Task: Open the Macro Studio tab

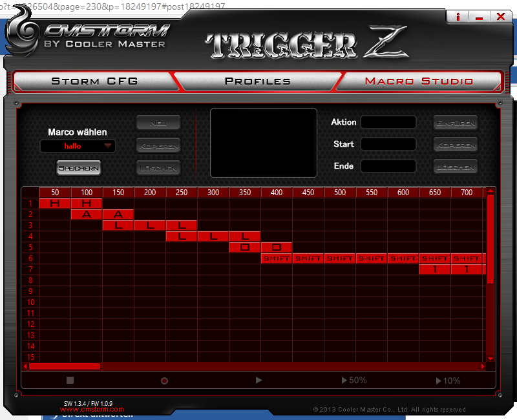Action: click(x=419, y=81)
